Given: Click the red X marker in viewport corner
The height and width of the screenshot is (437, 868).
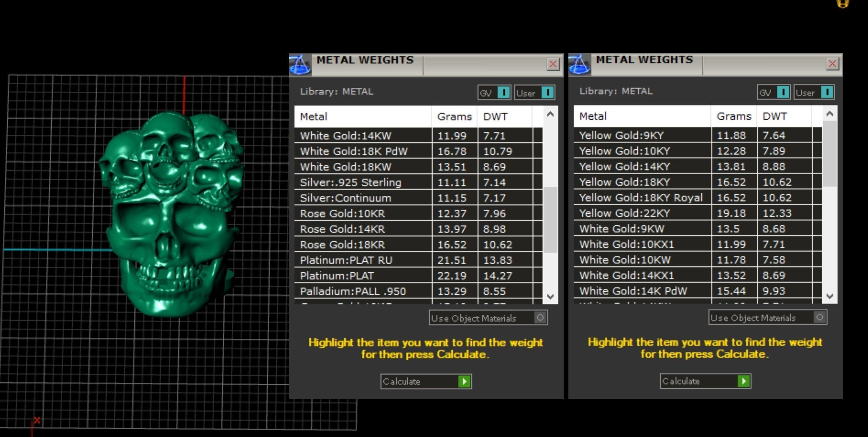Looking at the screenshot, I should (37, 420).
